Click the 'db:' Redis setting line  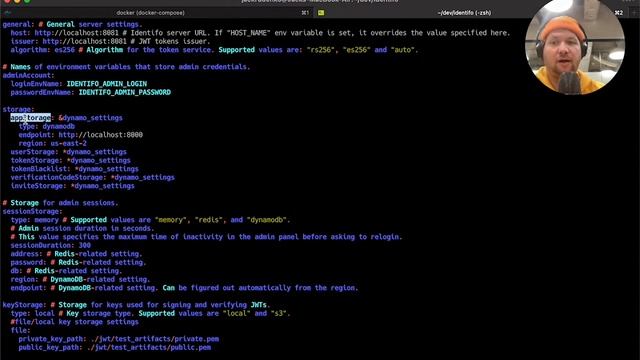(66, 271)
